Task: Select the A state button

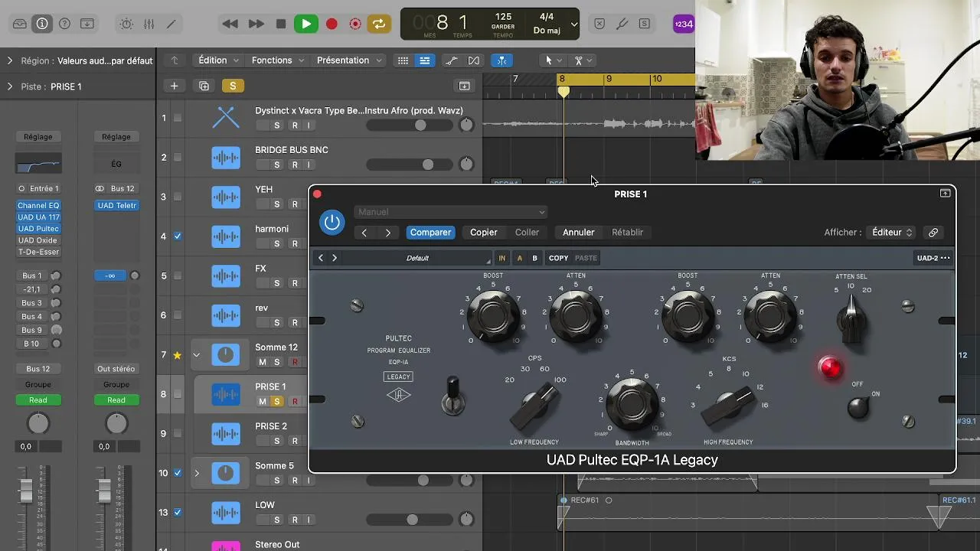Action: [x=519, y=258]
